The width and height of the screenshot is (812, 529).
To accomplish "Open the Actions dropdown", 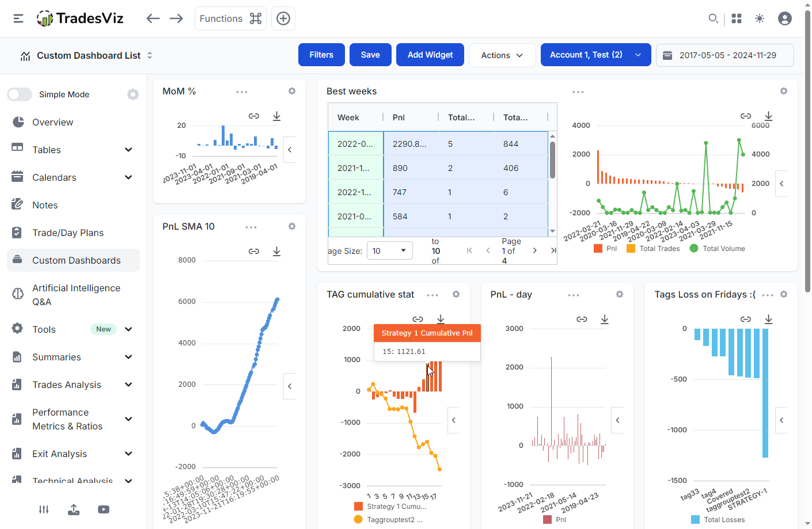I will (502, 55).
